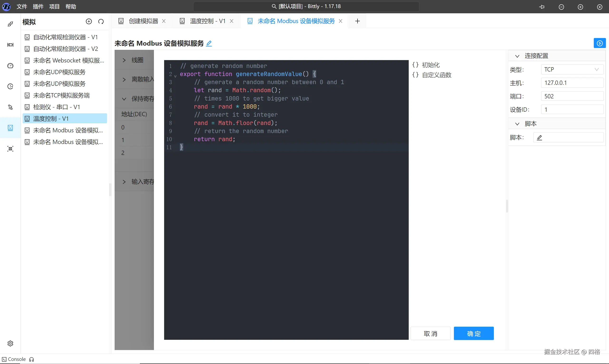Close the 温度控制 - V1 tab
Screen dimensions: 609x364
[231, 21]
